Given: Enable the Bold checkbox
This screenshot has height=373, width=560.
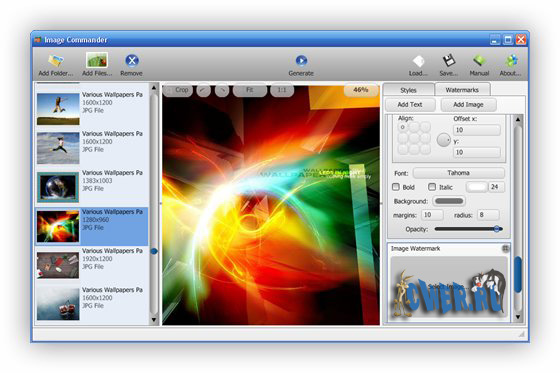Looking at the screenshot, I should click(x=396, y=187).
